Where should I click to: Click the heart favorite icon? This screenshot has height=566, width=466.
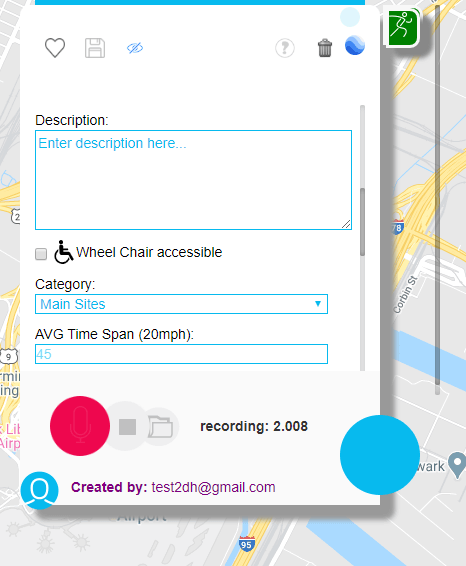pos(55,48)
